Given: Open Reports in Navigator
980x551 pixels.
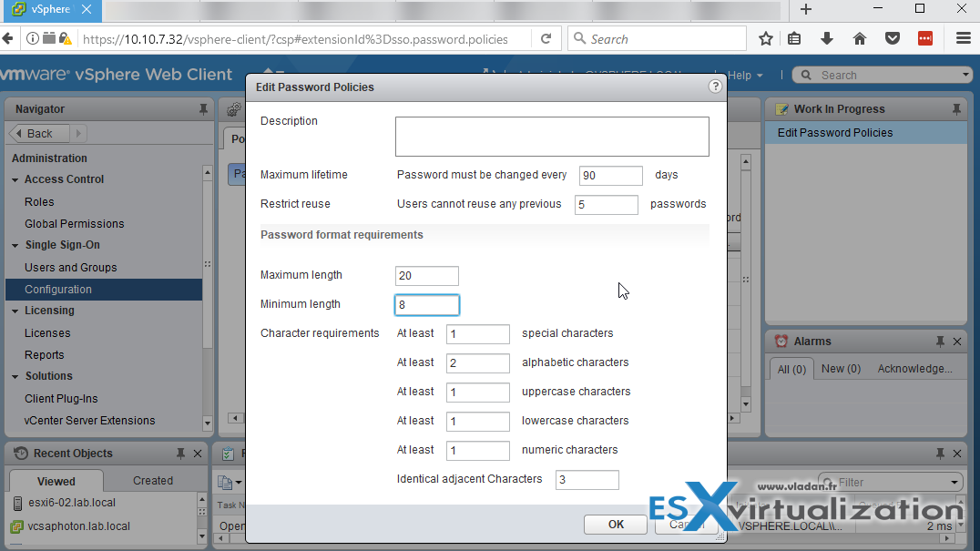Looking at the screenshot, I should coord(45,355).
